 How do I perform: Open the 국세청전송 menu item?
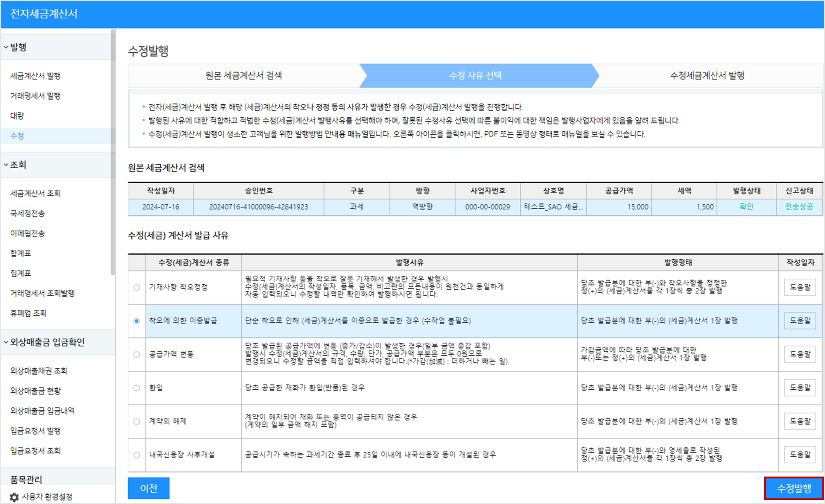[27, 213]
